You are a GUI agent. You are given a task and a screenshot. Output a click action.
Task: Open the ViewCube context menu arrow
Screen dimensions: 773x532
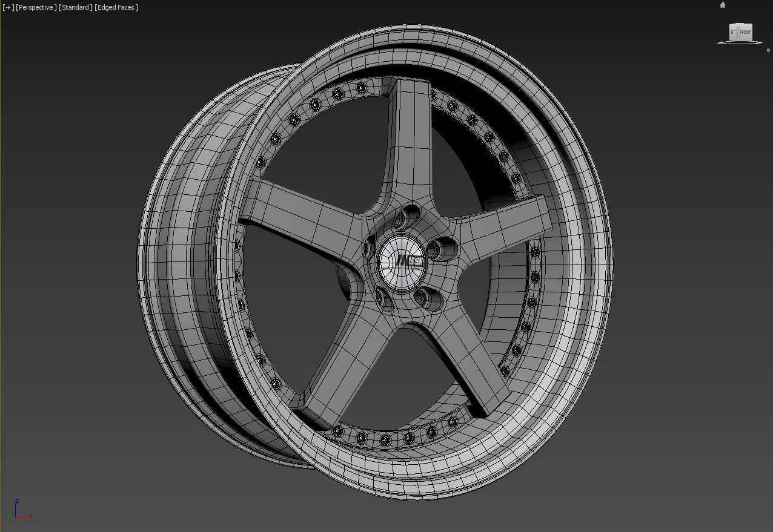tap(768, 51)
